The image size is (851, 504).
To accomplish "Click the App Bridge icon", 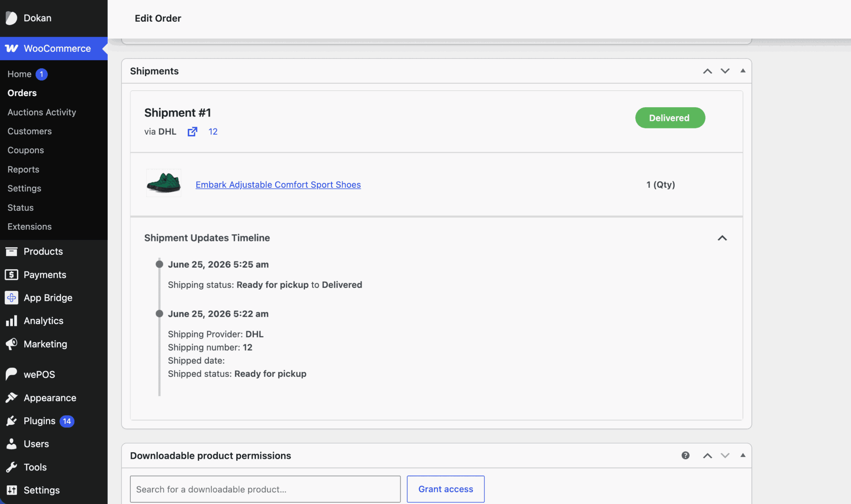I will 12,298.
